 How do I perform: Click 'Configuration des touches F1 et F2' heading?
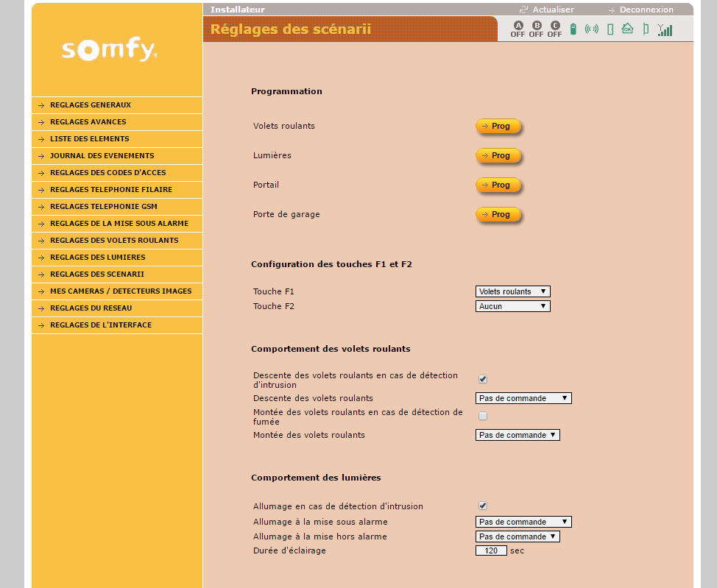[331, 264]
